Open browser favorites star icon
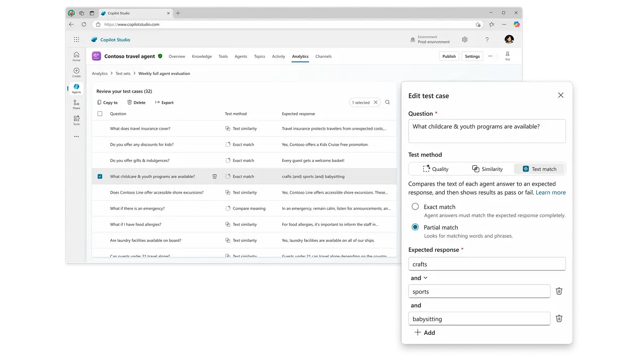Viewport: 644px width, 362px height. (x=492, y=24)
